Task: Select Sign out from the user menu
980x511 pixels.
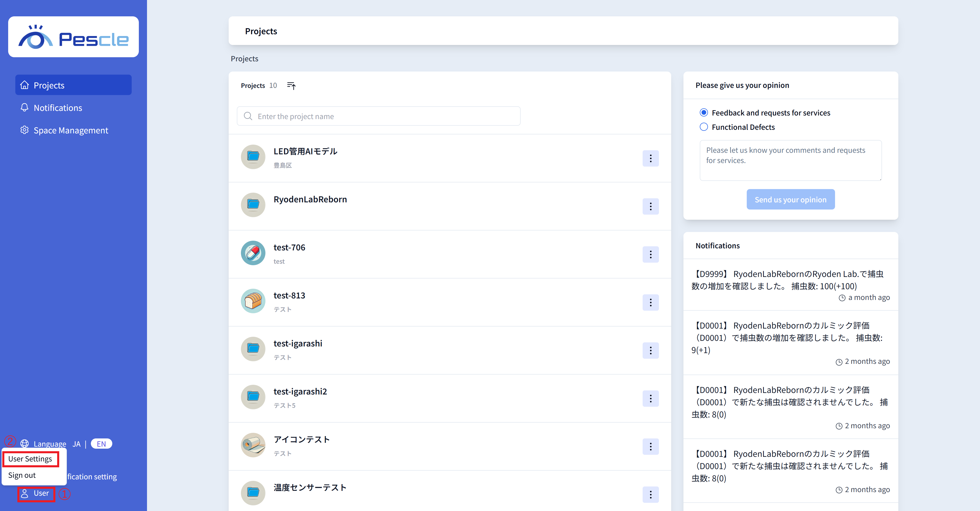Action: [x=21, y=475]
